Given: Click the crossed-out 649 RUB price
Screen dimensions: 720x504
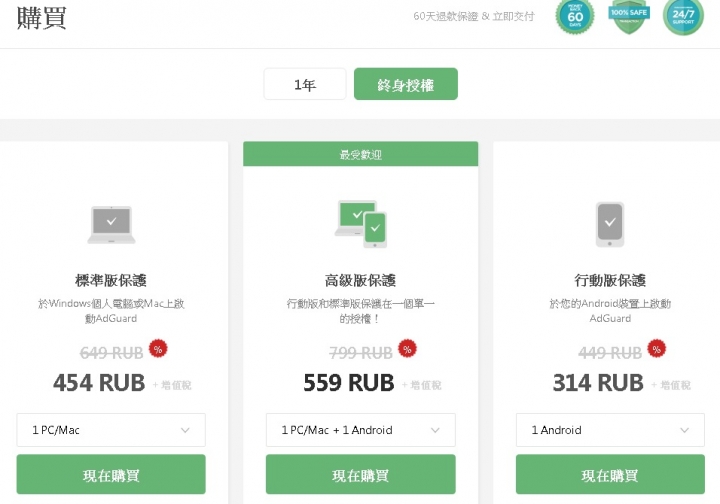Looking at the screenshot, I should [x=112, y=353].
